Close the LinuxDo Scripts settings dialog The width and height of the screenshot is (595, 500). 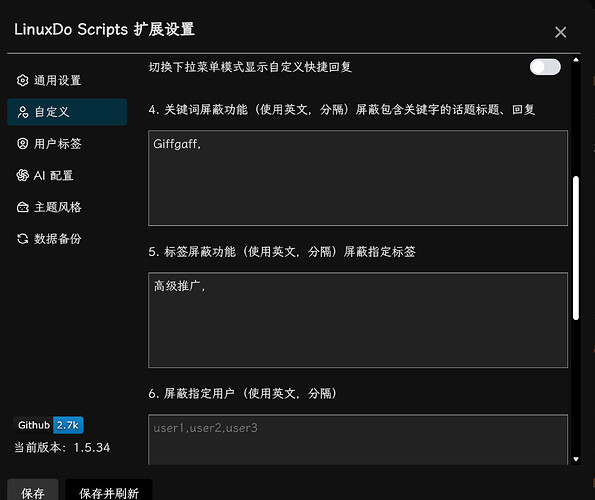560,32
